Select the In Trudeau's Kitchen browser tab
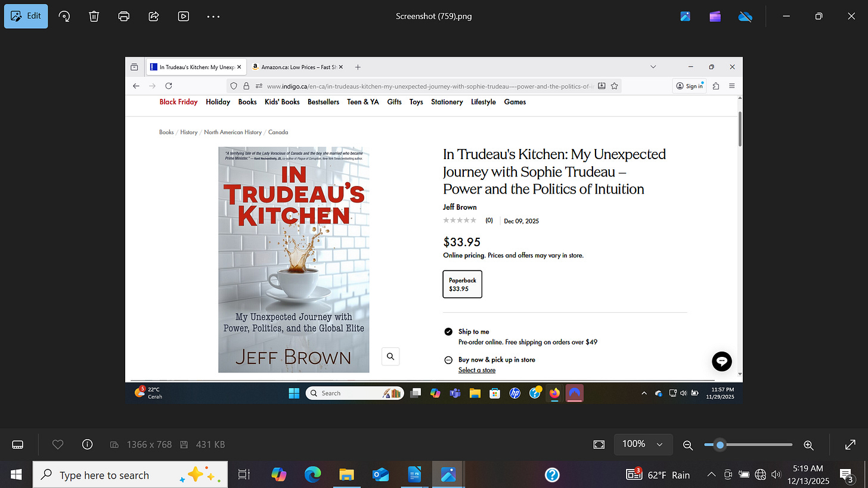 (195, 67)
